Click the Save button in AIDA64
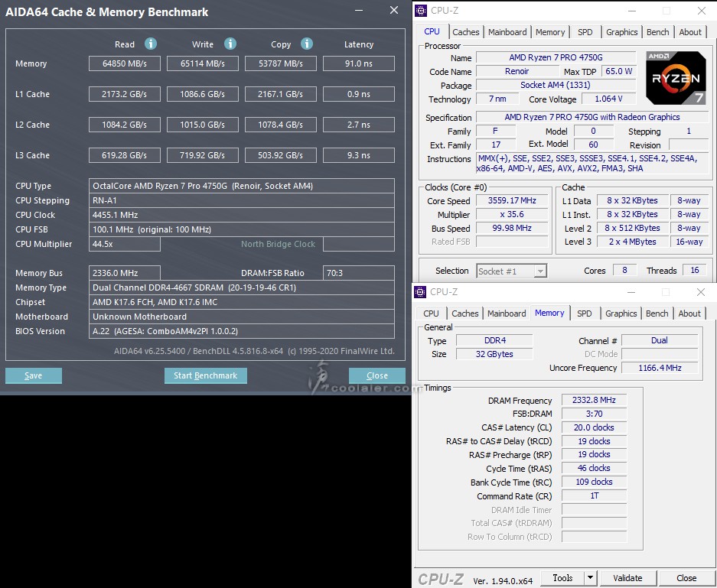This screenshot has height=588, width=717. [34, 375]
